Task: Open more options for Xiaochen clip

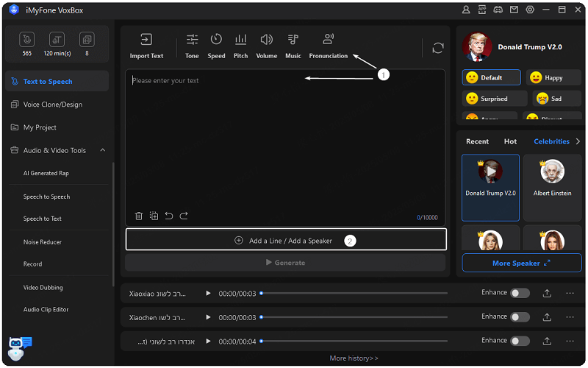Action: pos(570,317)
